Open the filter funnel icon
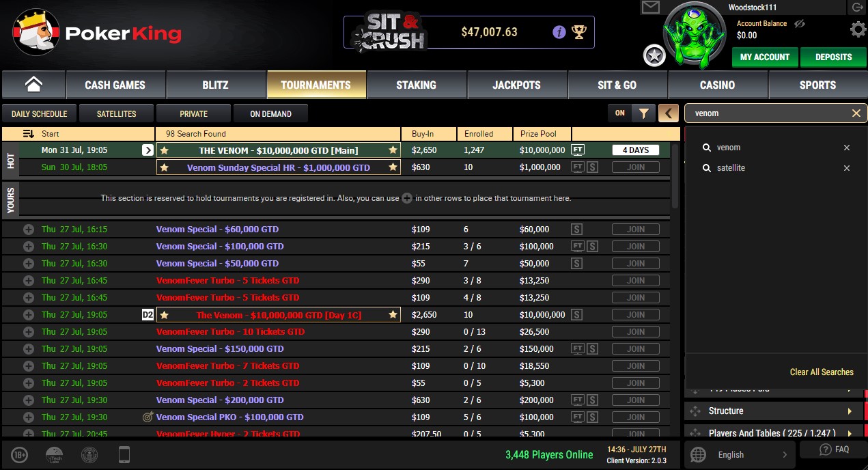Image resolution: width=868 pixels, height=470 pixels. (643, 113)
